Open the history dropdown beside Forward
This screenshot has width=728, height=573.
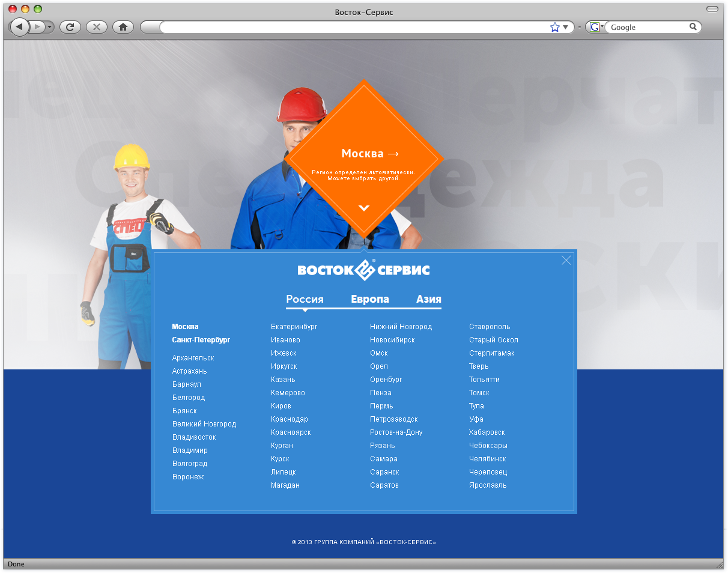(x=49, y=27)
